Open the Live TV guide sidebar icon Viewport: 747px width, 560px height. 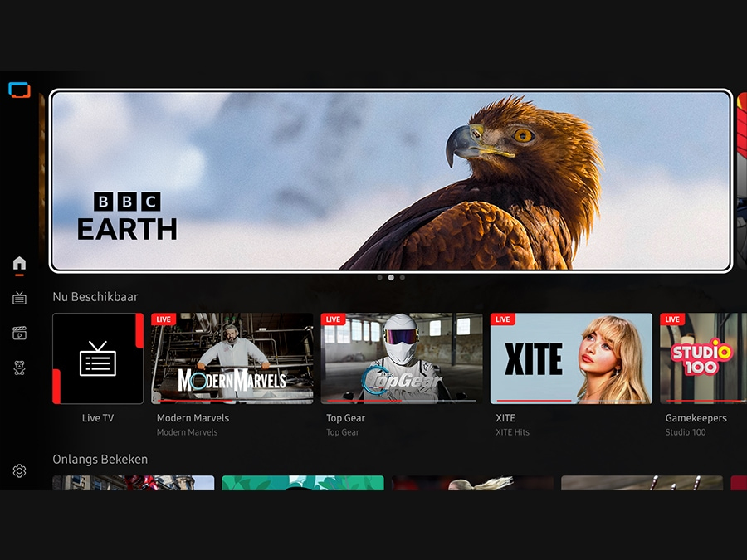pos(19,298)
